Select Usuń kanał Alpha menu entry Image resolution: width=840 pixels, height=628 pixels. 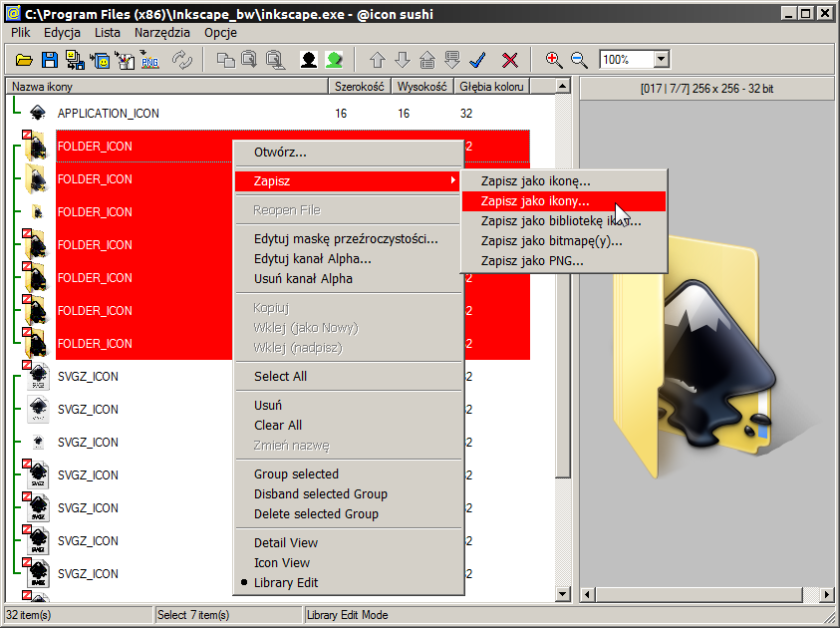(349, 279)
